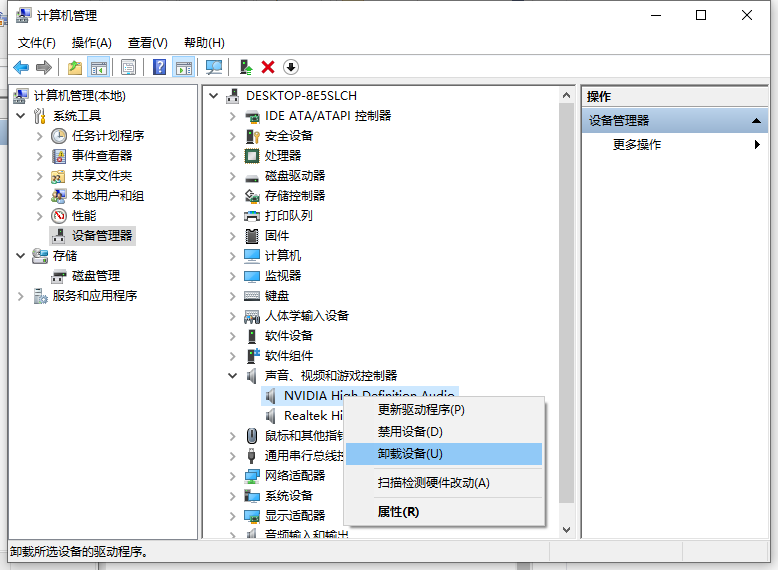The width and height of the screenshot is (778, 570).
Task: Click the red X Uninstall device icon
Action: pyautogui.click(x=268, y=67)
